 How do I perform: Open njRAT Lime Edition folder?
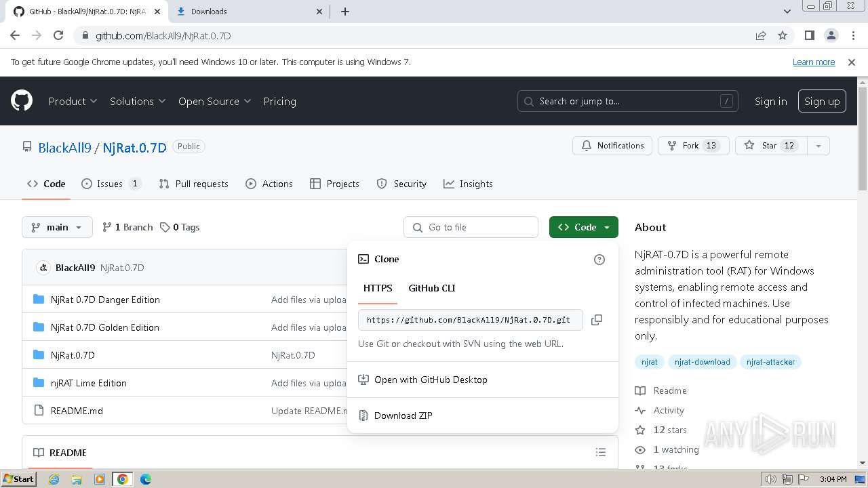(89, 383)
